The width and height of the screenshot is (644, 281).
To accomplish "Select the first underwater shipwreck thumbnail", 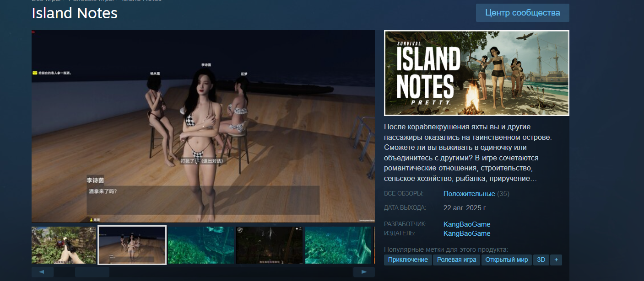I will pos(200,245).
